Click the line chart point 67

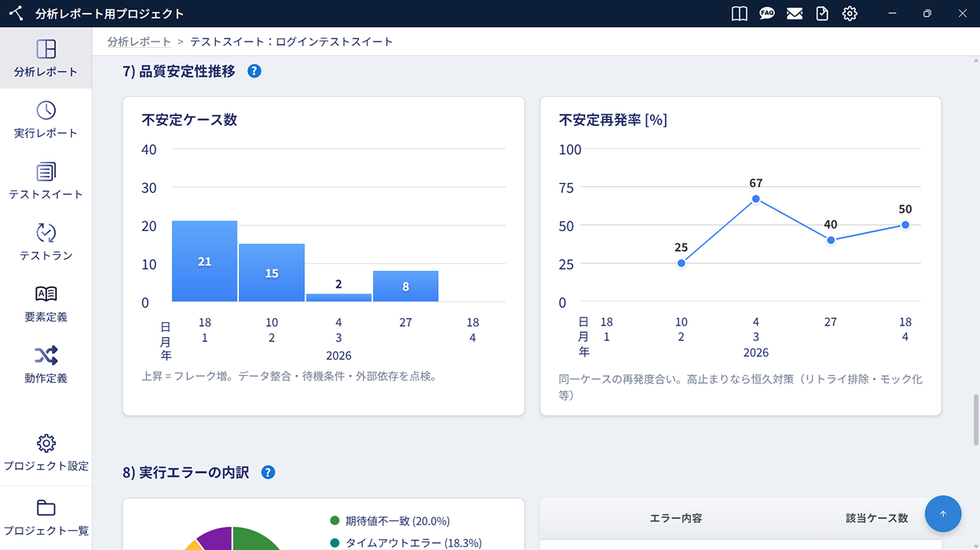tap(755, 199)
